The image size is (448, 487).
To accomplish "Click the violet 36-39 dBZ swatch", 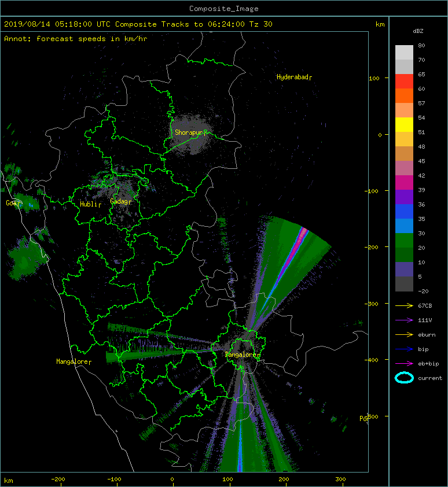I will click(x=404, y=197).
